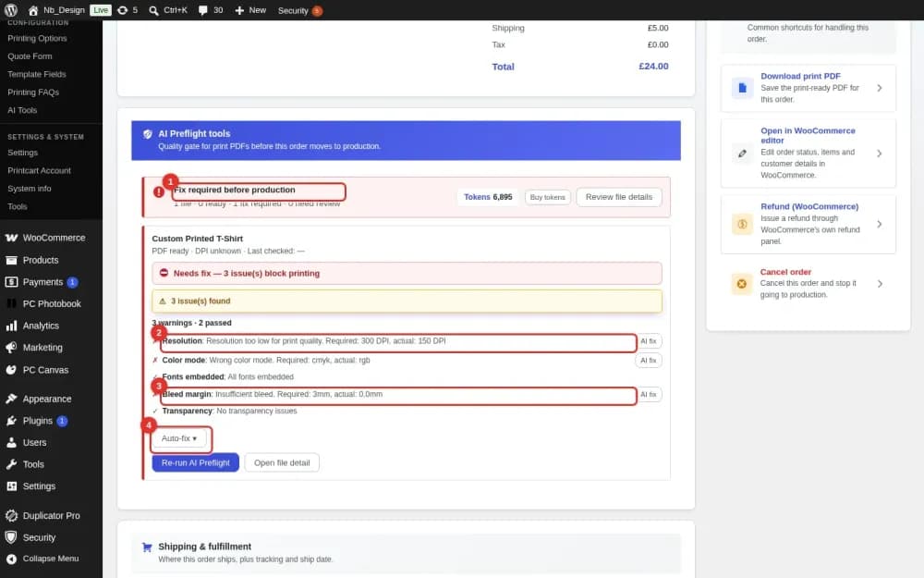Click the Cancel order chevron
The width and height of the screenshot is (924, 578).
tap(880, 284)
